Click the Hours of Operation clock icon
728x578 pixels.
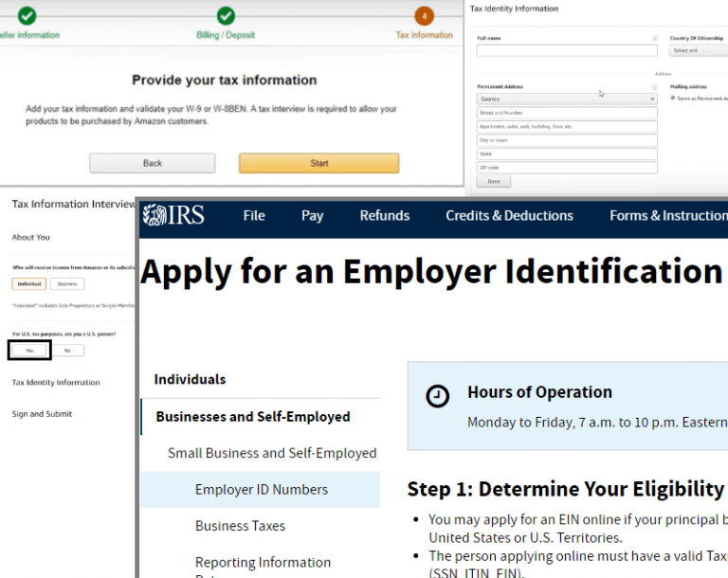[437, 395]
